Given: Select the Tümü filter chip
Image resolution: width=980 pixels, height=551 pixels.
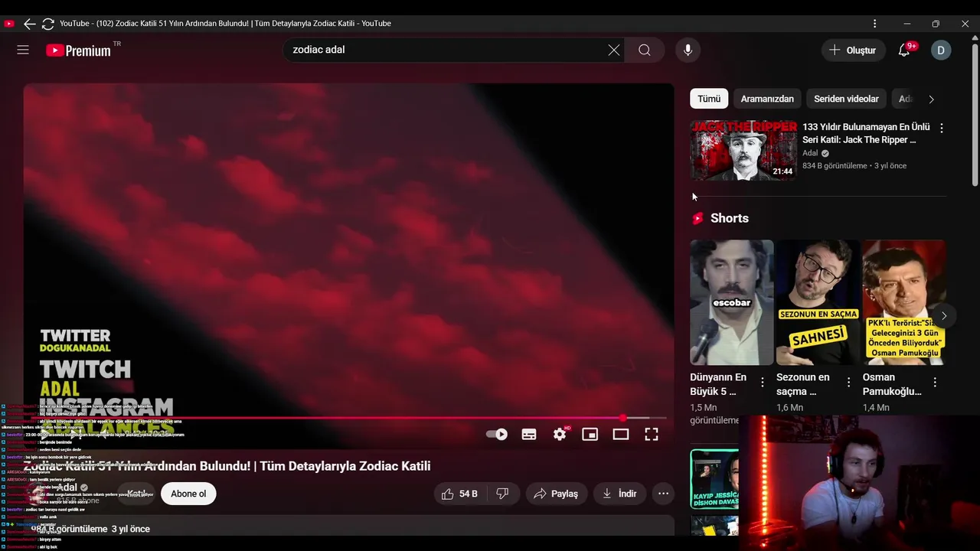Looking at the screenshot, I should (709, 99).
